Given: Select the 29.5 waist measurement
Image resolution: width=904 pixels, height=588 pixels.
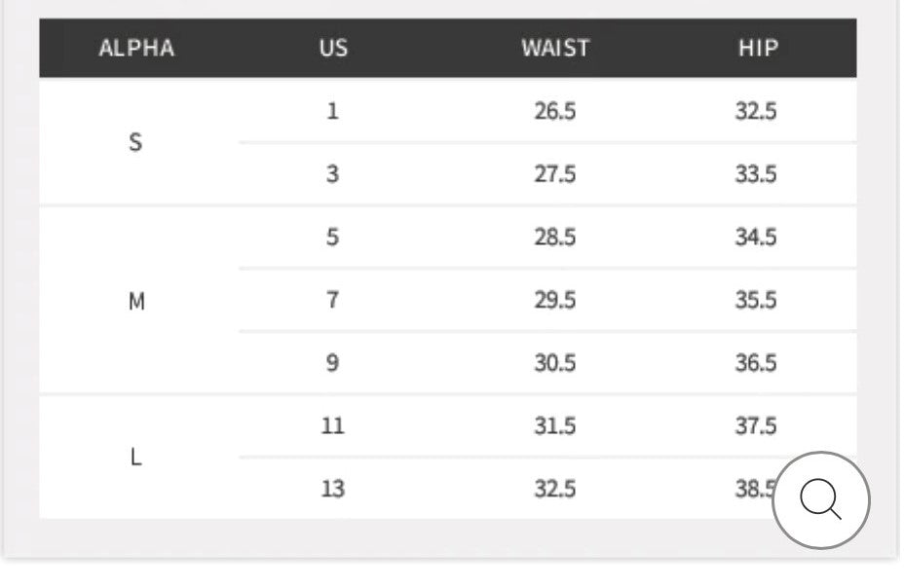Looking at the screenshot, I should (555, 300).
